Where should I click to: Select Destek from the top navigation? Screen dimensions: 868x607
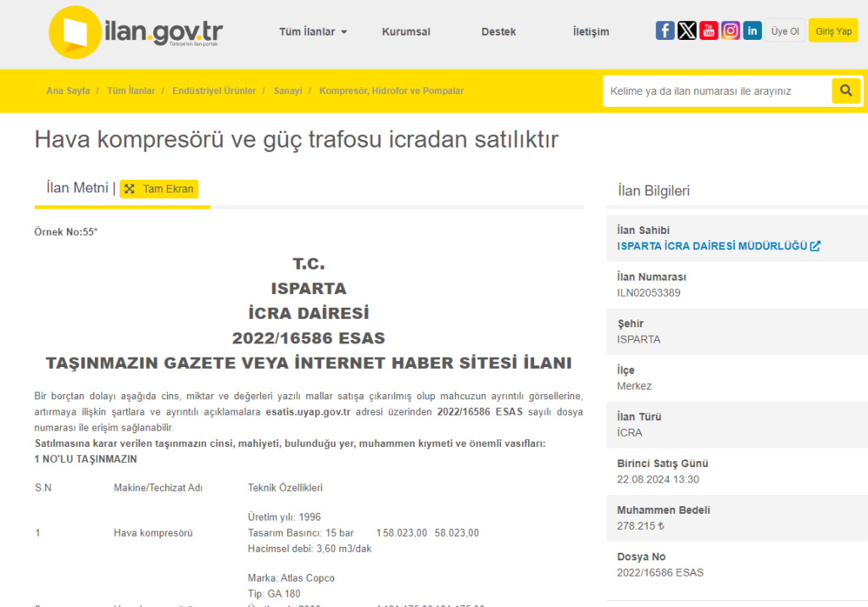pyautogui.click(x=498, y=31)
